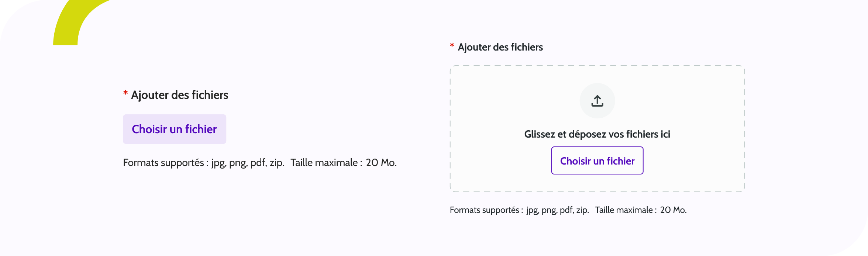Viewport: 868px width, 256px height.
Task: Click the word "png" below the drop zone
Action: click(548, 210)
